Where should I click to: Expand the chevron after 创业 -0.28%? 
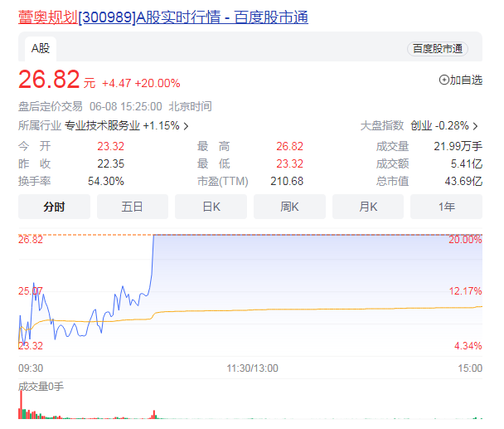tap(476, 126)
